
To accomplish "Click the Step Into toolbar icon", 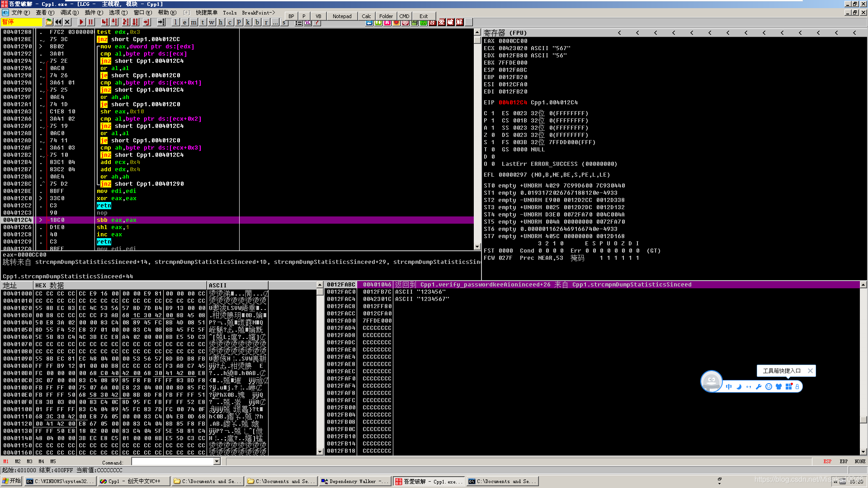I will (x=105, y=22).
